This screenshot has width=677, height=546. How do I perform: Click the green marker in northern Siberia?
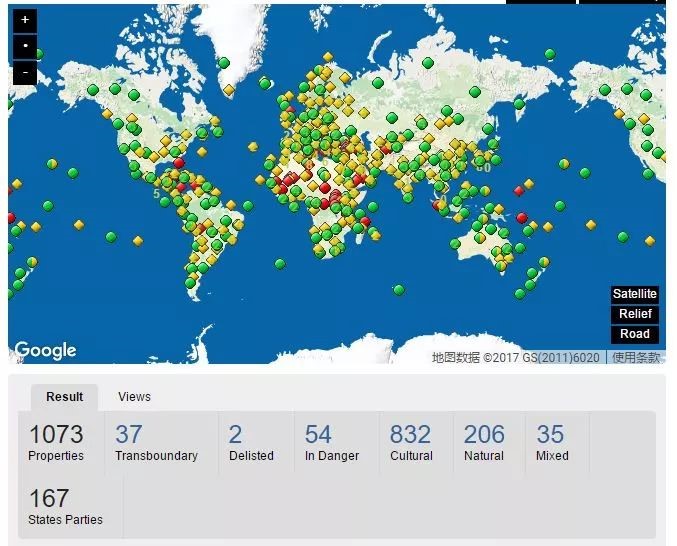point(428,63)
